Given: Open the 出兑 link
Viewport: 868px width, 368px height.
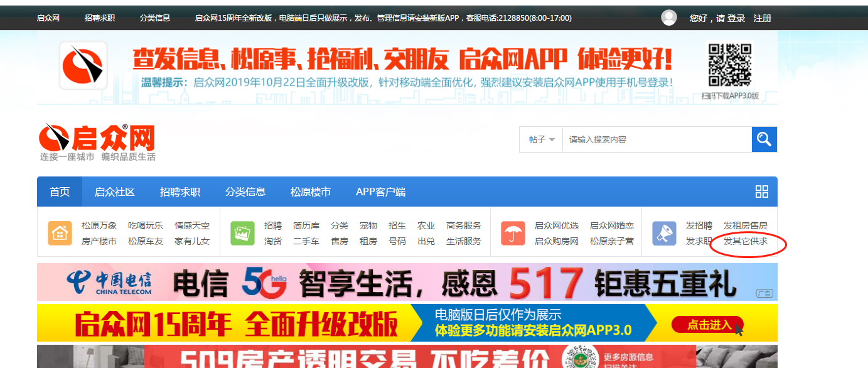Looking at the screenshot, I should 426,241.
